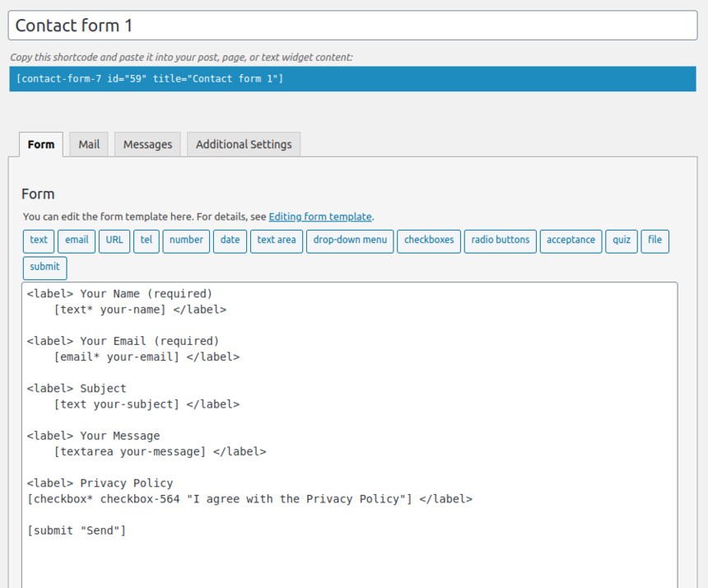Screen dimensions: 708x588
Task: Insert a file upload tag
Action: pos(654,241)
